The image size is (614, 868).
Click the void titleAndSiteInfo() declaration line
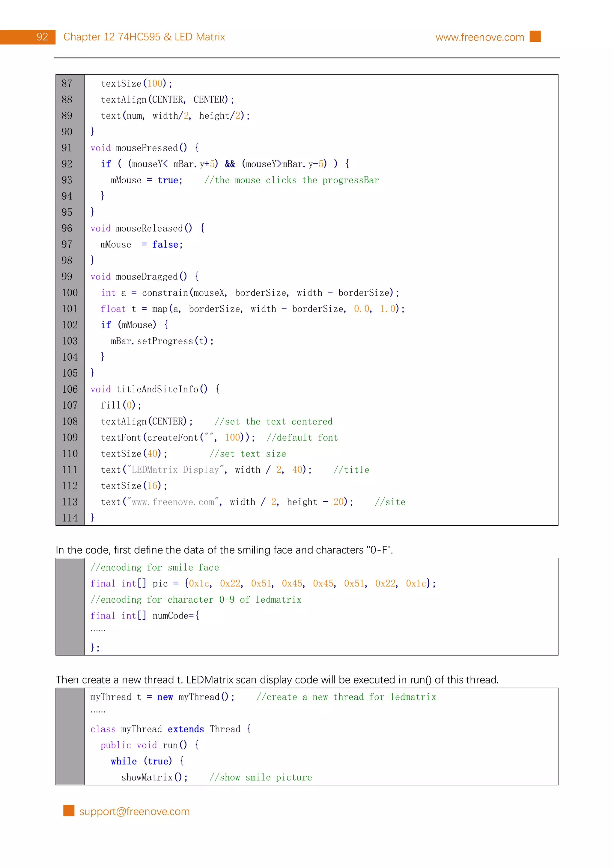point(155,389)
